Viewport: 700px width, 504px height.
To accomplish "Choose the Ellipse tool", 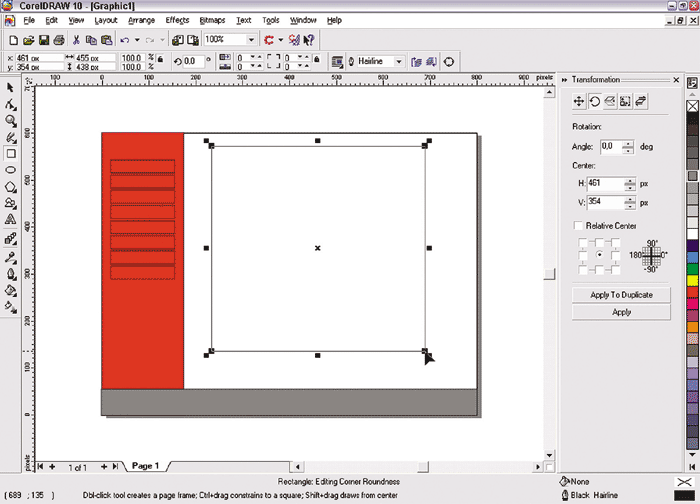I will point(10,169).
